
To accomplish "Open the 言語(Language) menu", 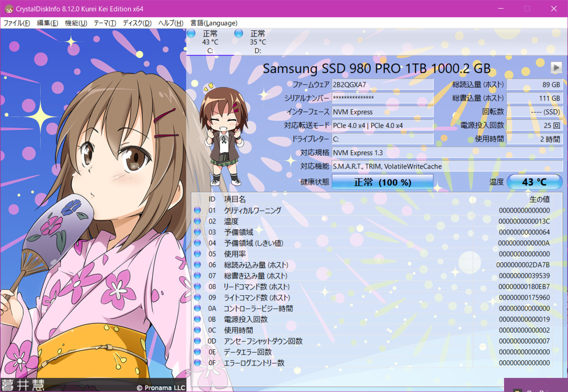I will point(213,23).
